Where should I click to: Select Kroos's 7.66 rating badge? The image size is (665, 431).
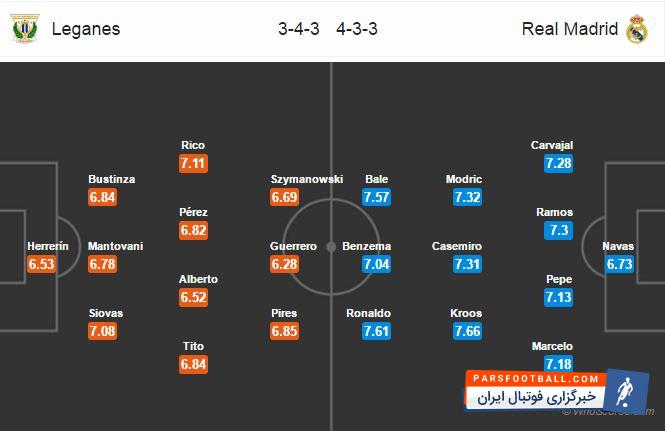point(468,331)
